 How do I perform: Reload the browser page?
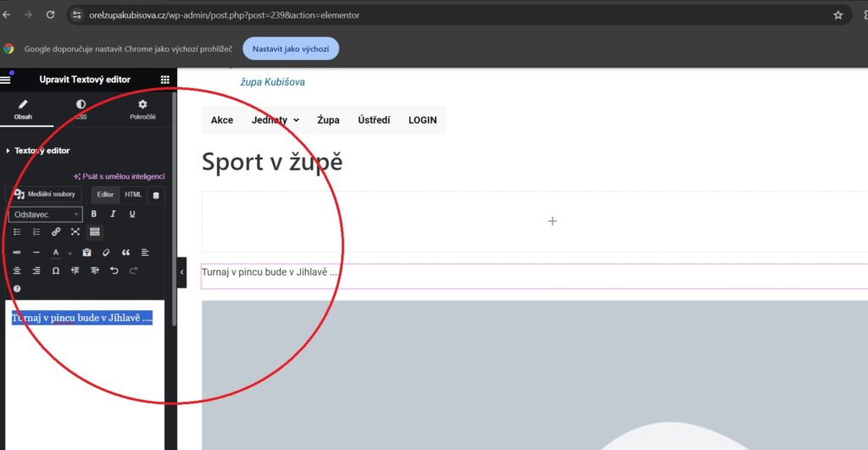(50, 15)
